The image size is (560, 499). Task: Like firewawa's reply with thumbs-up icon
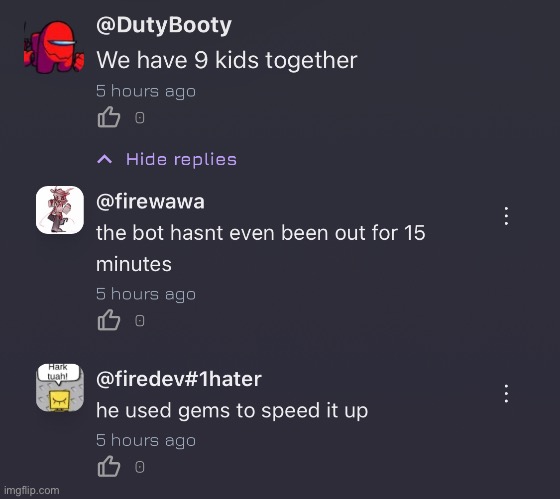109,320
